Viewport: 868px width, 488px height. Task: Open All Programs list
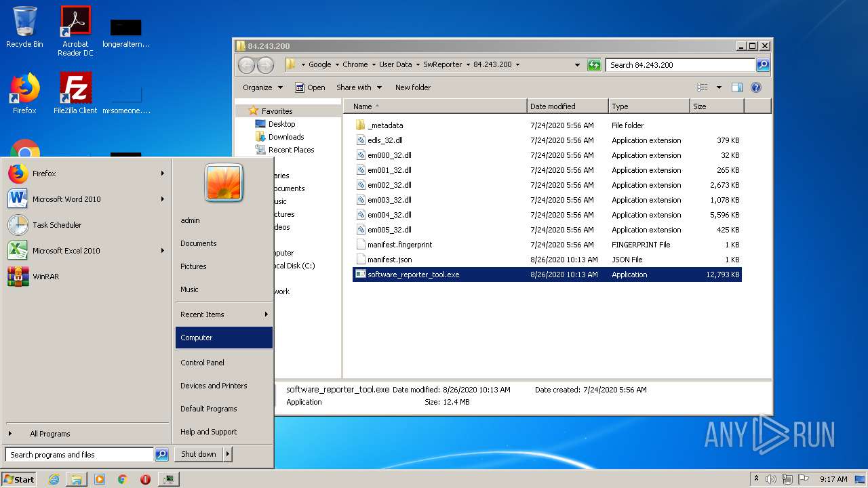coord(86,434)
